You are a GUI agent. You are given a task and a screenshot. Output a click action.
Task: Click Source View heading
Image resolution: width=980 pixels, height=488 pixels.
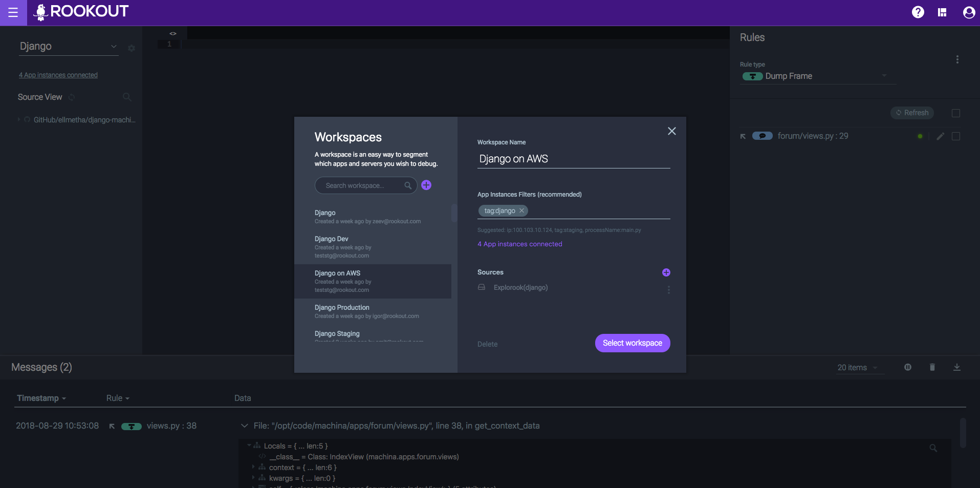pos(40,97)
